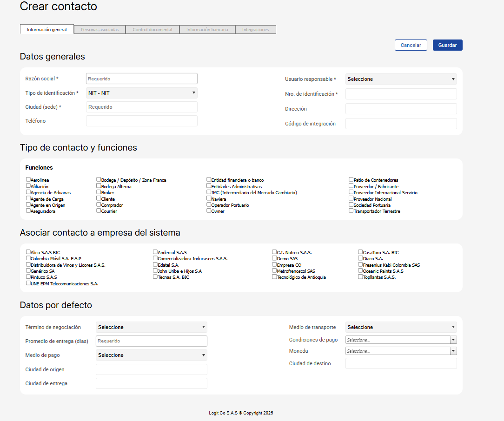Check the Cliente function option

99,198
